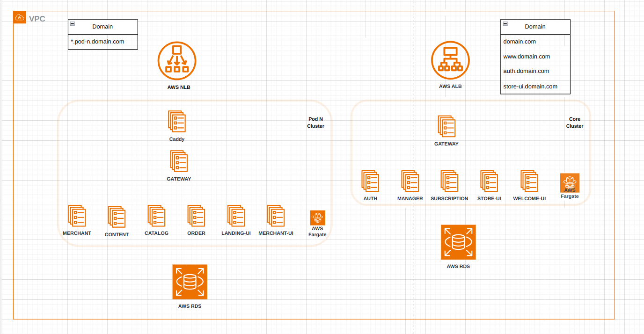644x334 pixels.
Task: Click the VPC cloud icon
Action: pos(20,18)
